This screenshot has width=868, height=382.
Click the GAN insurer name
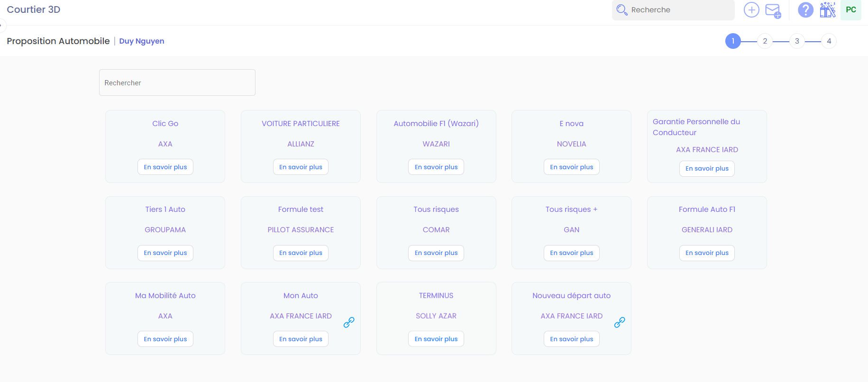572,230
